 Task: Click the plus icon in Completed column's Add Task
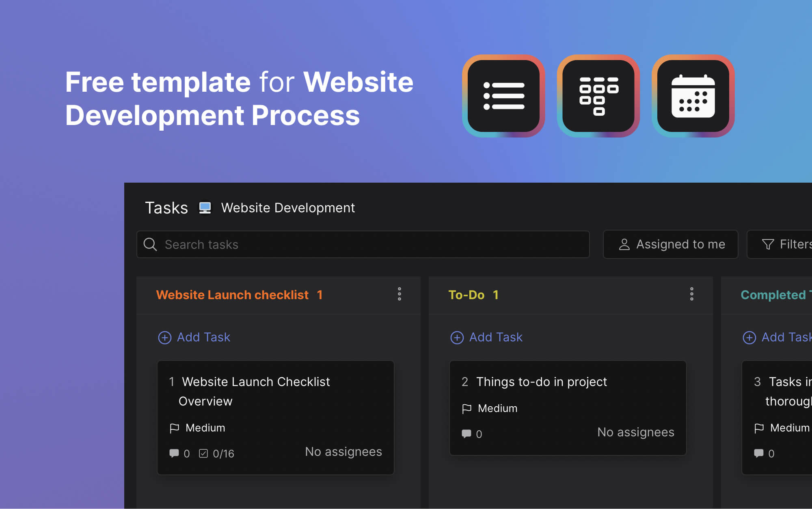pos(749,337)
